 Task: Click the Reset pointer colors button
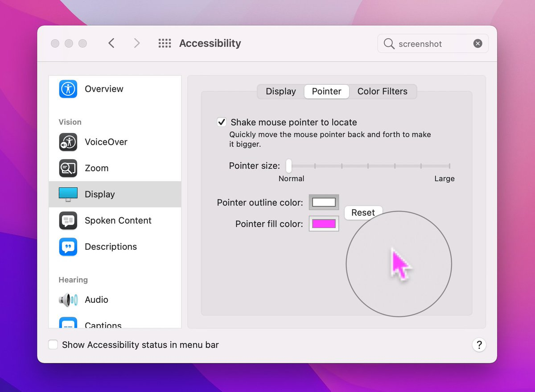[363, 213]
